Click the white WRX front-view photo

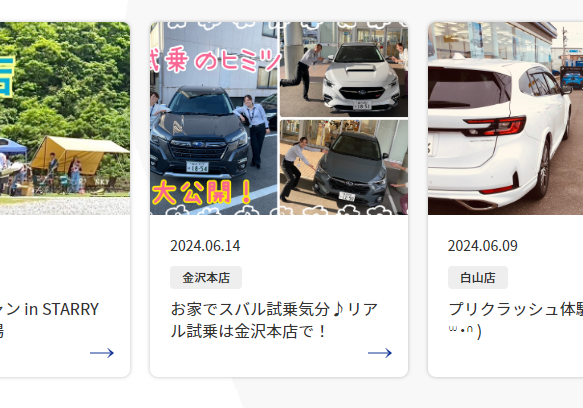pos(344,69)
